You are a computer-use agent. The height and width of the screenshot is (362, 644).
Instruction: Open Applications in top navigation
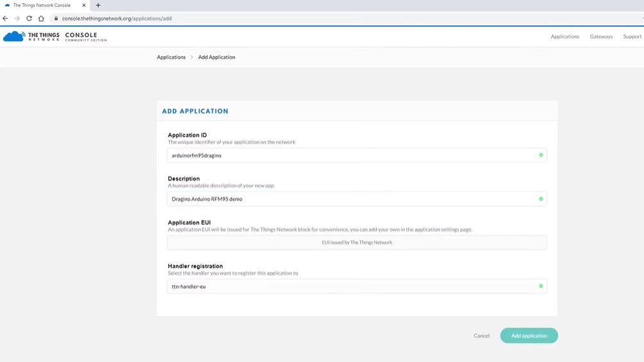(565, 37)
